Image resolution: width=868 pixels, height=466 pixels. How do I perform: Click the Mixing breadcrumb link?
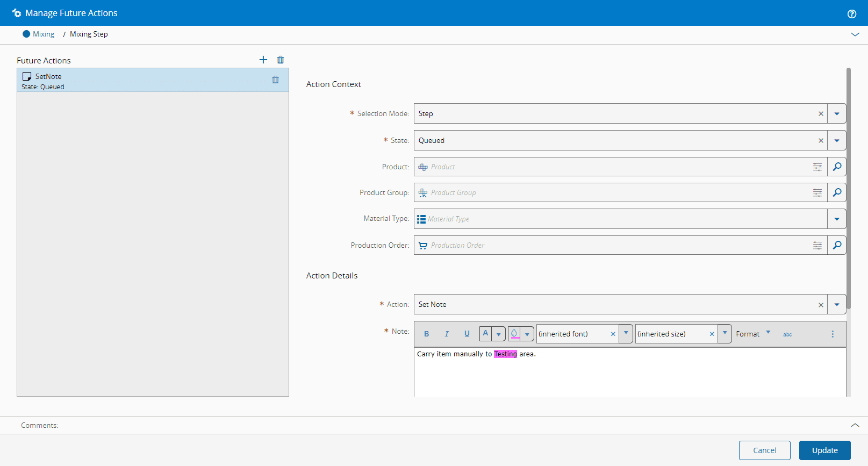44,34
